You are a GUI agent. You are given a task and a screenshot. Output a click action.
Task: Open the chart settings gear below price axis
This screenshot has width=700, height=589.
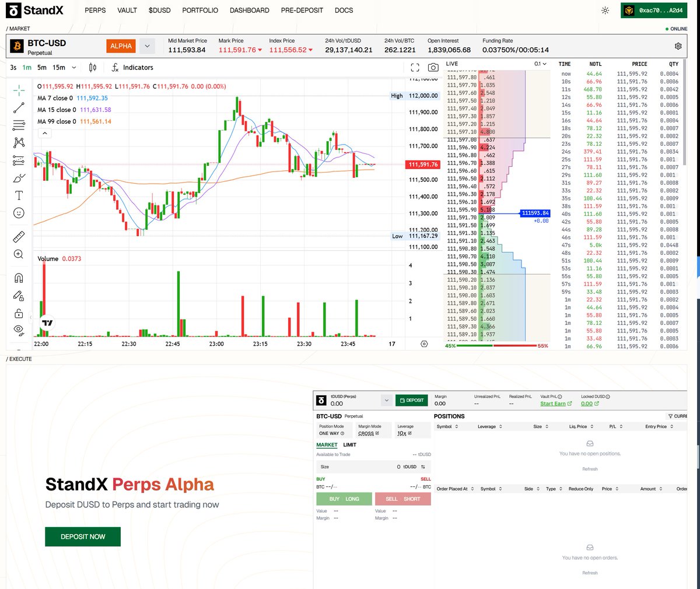click(x=424, y=344)
